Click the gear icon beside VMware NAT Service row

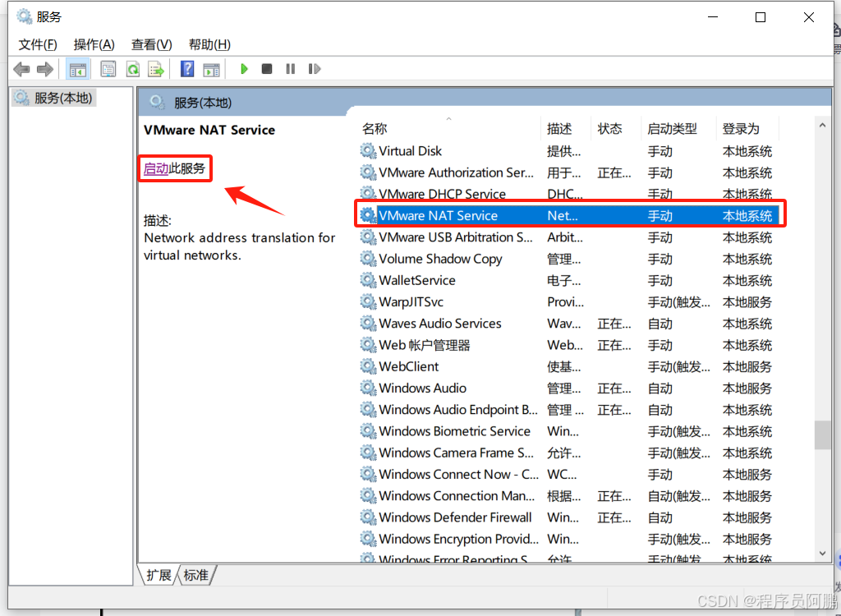368,215
